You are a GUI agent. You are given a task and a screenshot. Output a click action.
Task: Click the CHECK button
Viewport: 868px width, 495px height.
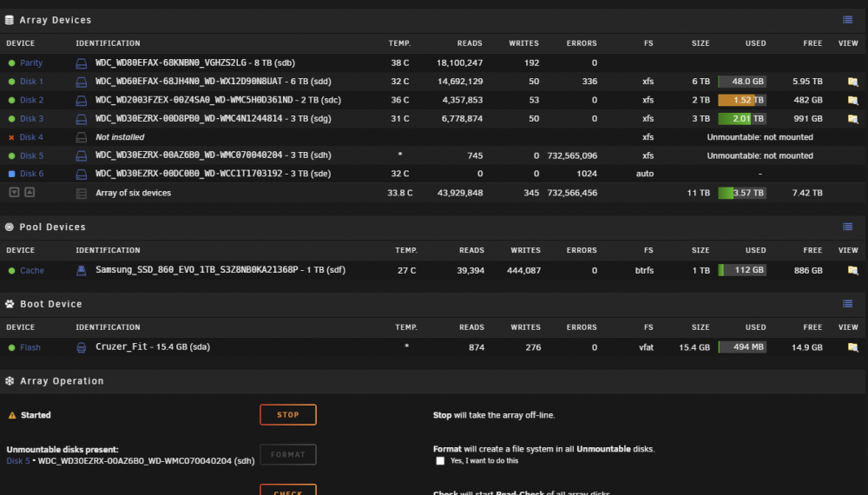(x=288, y=490)
